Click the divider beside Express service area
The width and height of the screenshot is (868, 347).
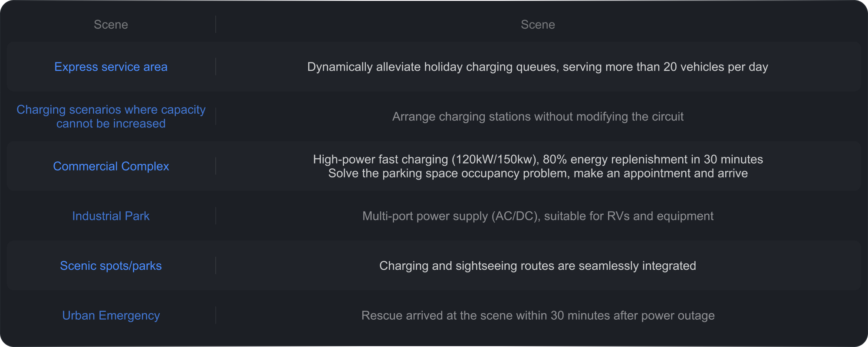(x=216, y=67)
